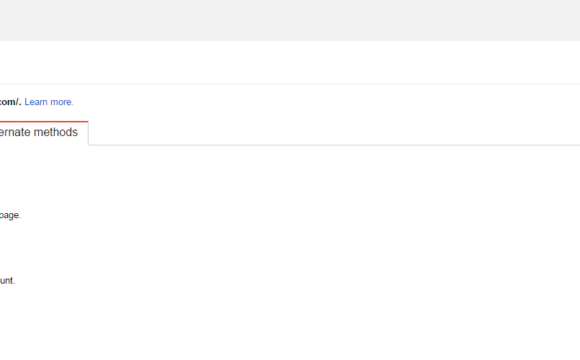Click the text ending in "unt."
Screen dimensions: 580x360
click(7, 281)
